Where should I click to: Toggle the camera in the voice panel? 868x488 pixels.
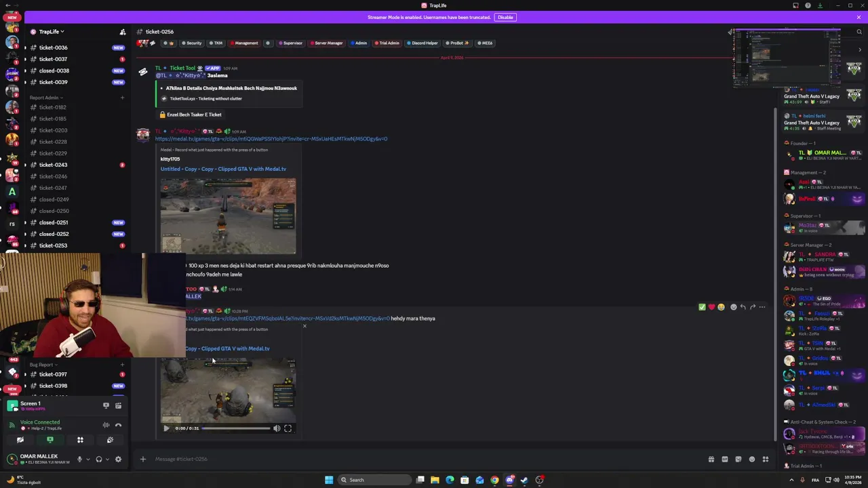pos(20,440)
